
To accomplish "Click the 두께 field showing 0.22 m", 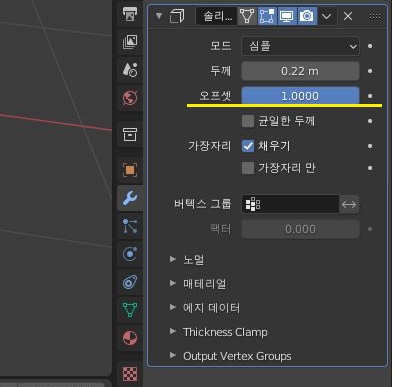I will pyautogui.click(x=300, y=71).
